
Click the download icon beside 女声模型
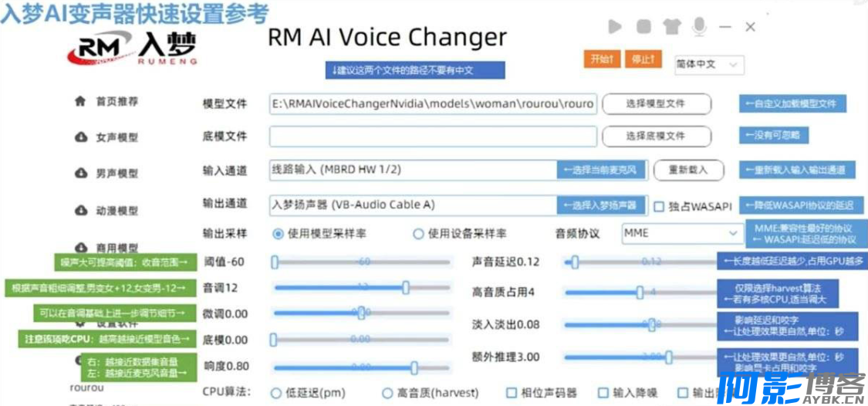pyautogui.click(x=80, y=137)
